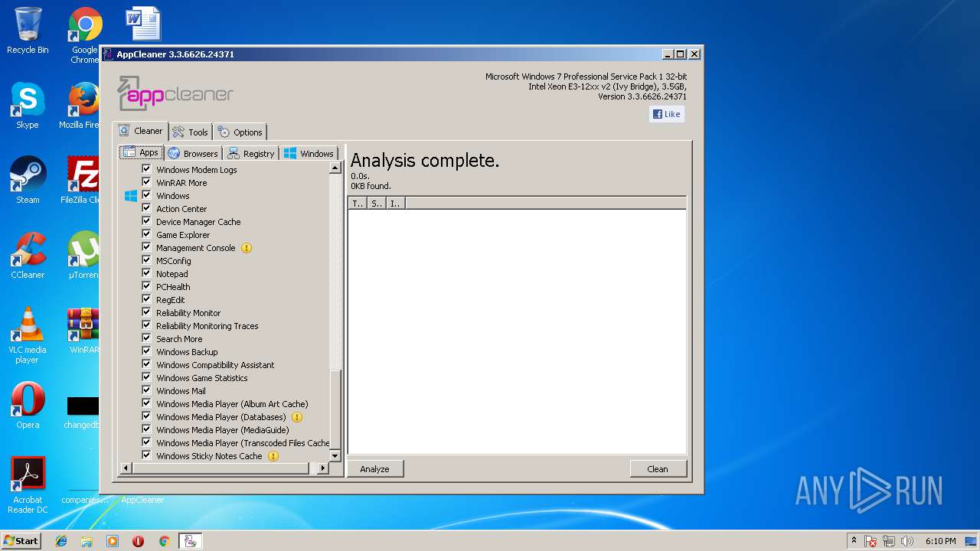Viewport: 980px width, 551px height.
Task: Uncheck WinRAR More checkbox
Action: tap(146, 182)
